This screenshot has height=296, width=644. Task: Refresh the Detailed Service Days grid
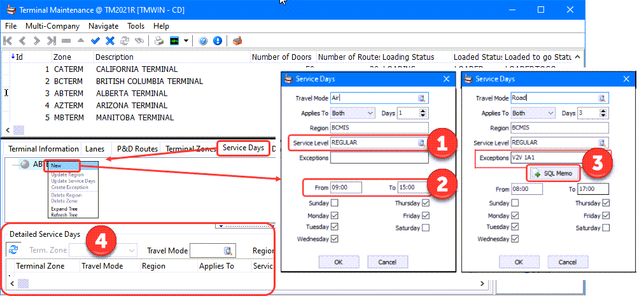(13, 250)
